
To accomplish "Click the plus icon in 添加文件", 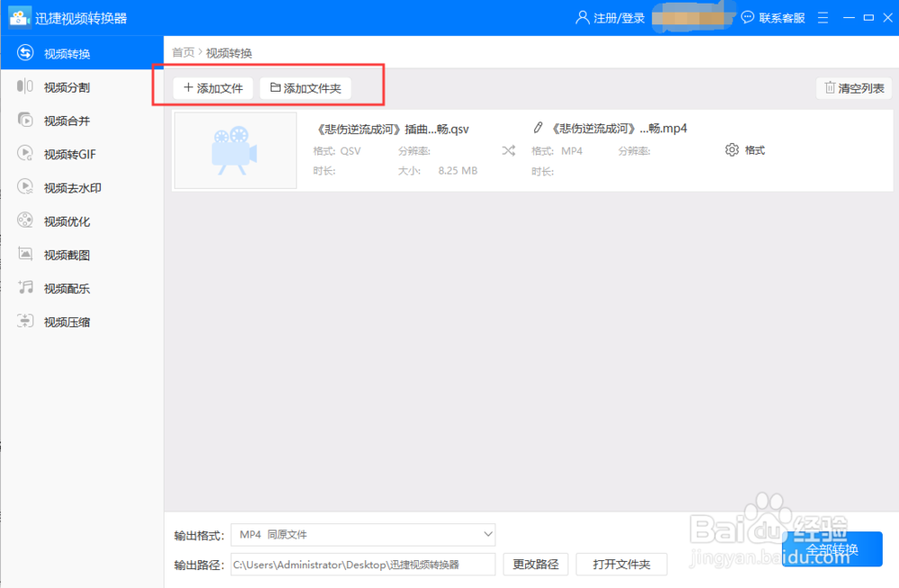I will coord(188,88).
